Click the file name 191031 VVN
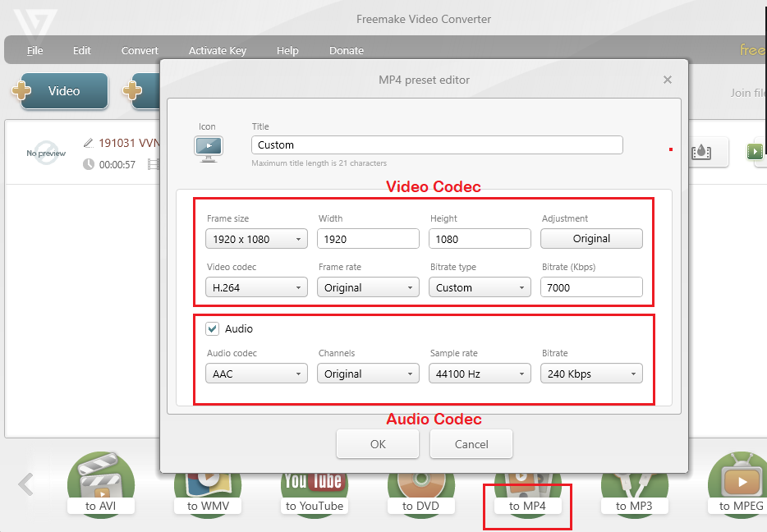Screen dimensions: 767x532 [x=129, y=143]
